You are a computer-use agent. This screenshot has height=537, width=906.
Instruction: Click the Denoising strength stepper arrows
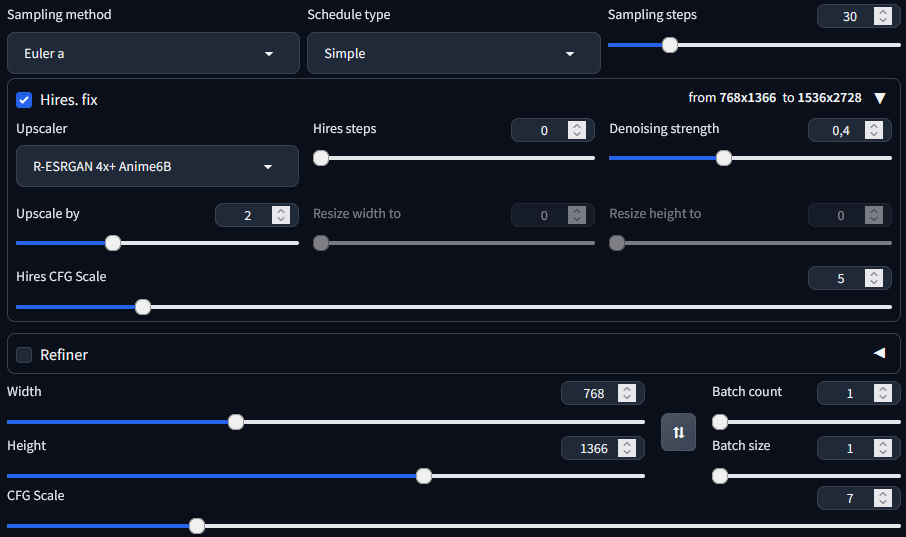pos(874,130)
